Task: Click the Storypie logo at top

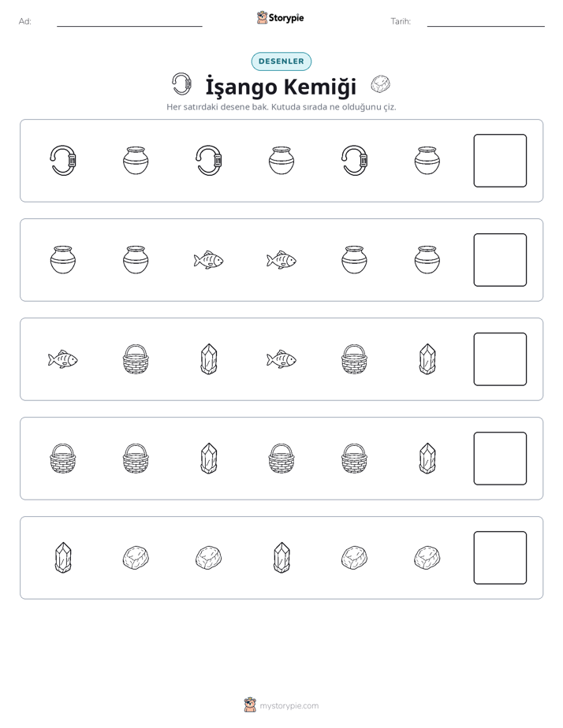Action: [x=280, y=17]
